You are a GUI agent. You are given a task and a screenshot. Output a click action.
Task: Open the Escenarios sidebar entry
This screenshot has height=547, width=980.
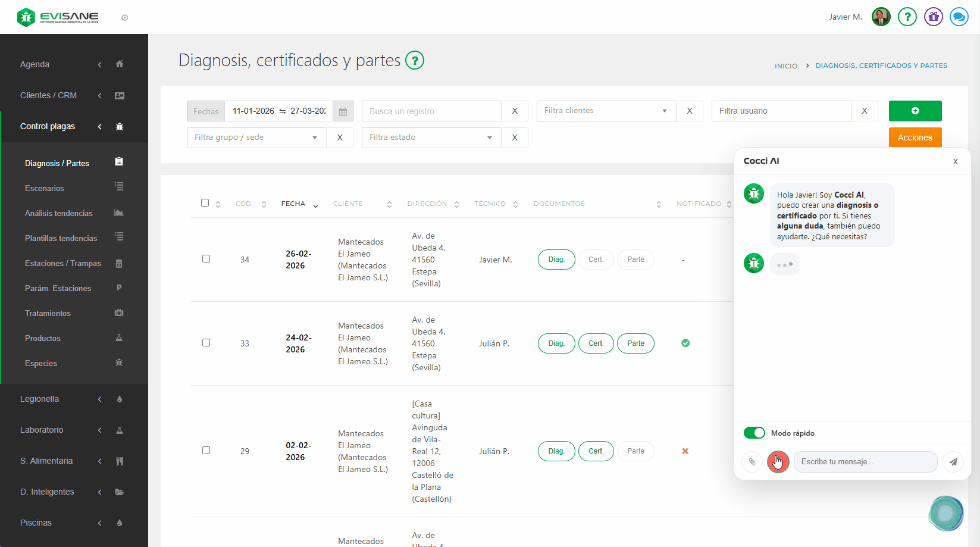click(44, 188)
